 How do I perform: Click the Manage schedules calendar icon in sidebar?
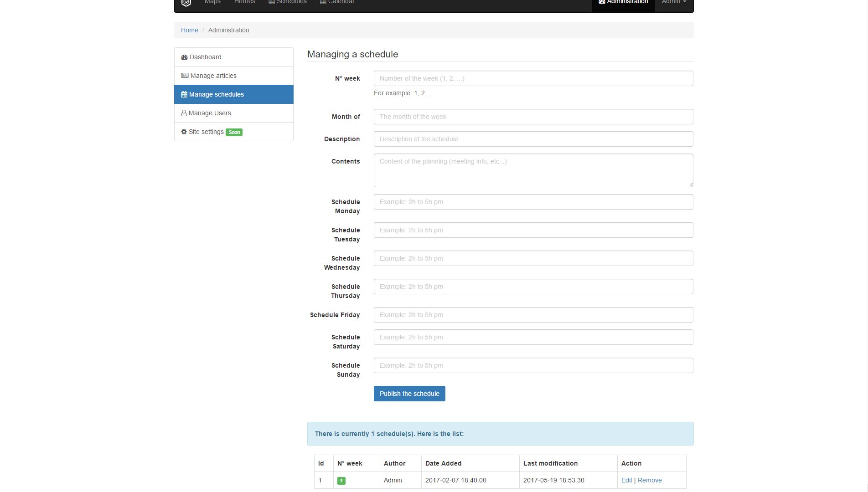[x=184, y=94]
